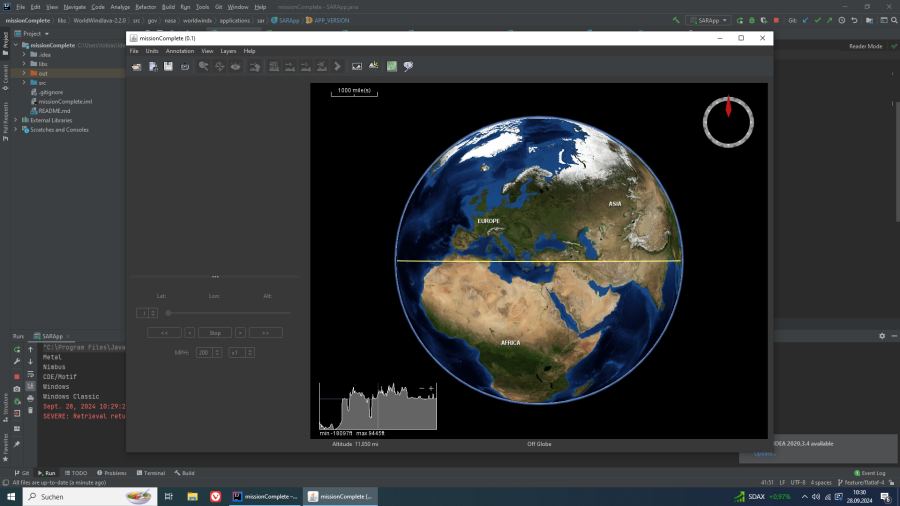Viewport: 900px width, 506px height.
Task: Click the new document toolbar icon
Action: (153, 66)
